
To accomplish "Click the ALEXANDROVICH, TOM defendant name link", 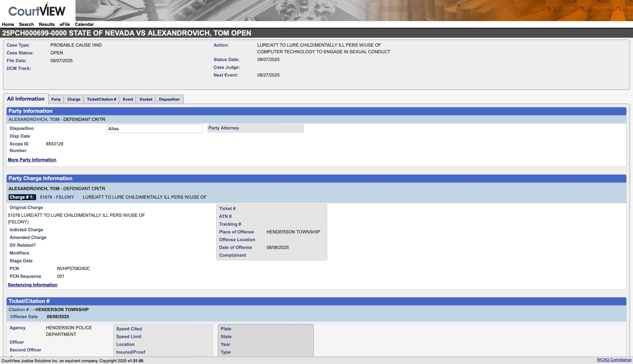I will (34, 119).
